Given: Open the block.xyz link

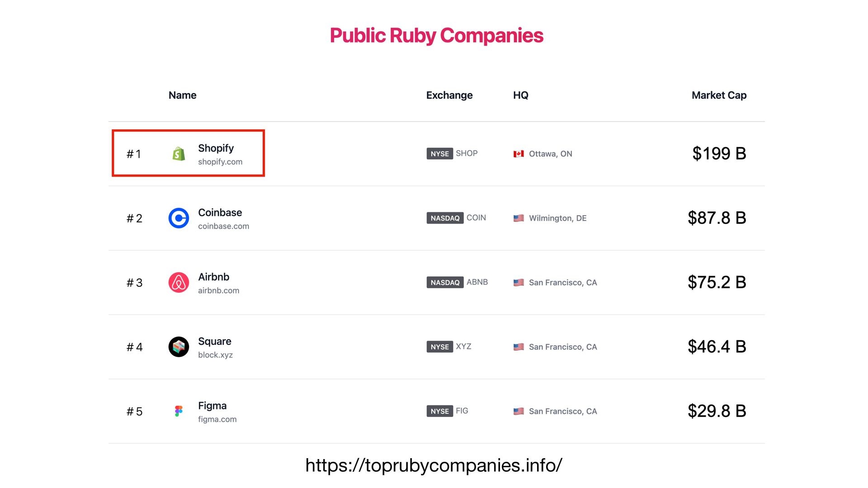Looking at the screenshot, I should click(x=215, y=355).
